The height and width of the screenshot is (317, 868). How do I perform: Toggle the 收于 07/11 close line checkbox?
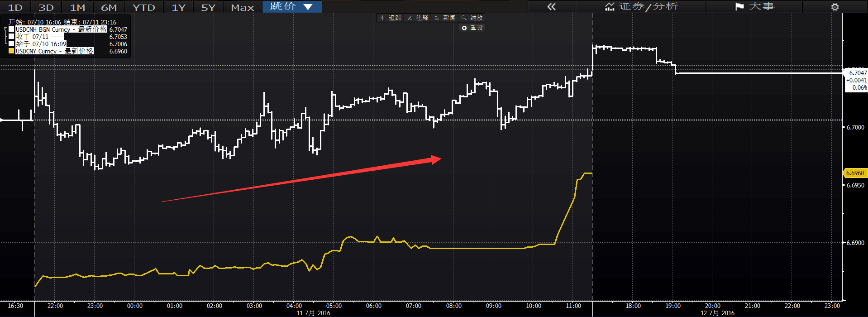tap(12, 37)
